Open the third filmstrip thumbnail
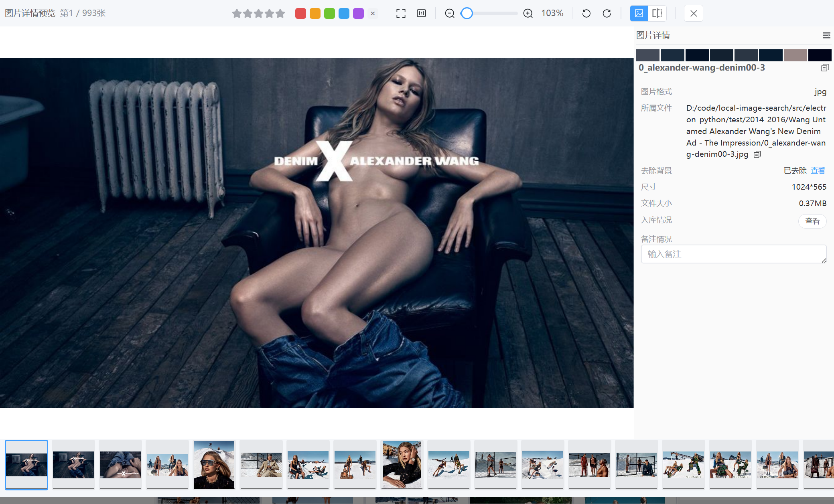Viewport: 834px width, 504px height. coord(120,465)
